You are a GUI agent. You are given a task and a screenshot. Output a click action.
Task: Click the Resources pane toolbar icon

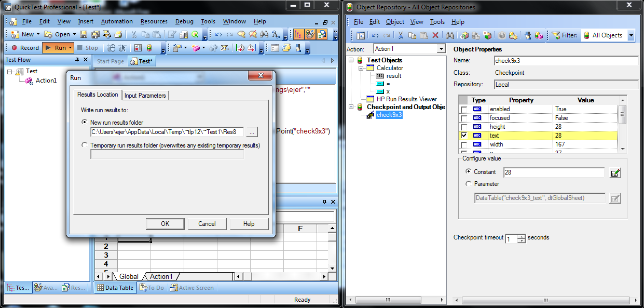click(322, 35)
